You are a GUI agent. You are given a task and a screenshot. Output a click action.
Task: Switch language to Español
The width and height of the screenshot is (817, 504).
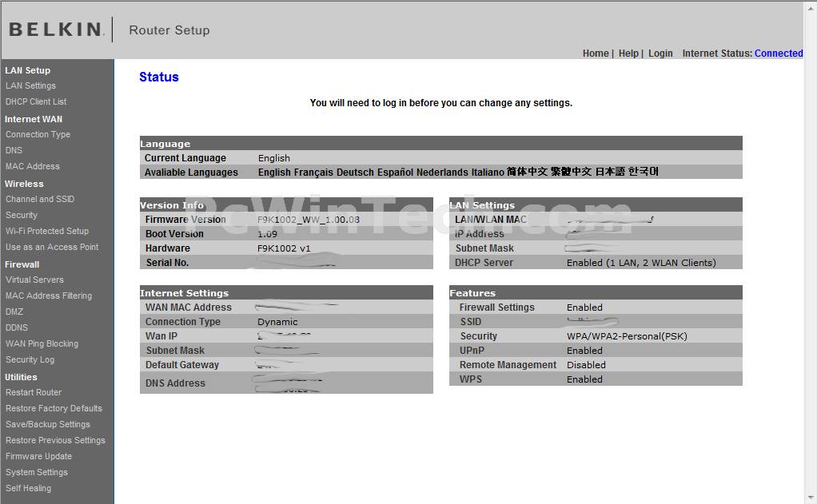[395, 173]
